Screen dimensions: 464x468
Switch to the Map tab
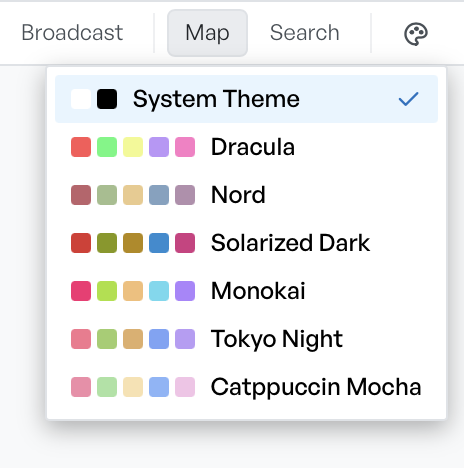click(207, 33)
